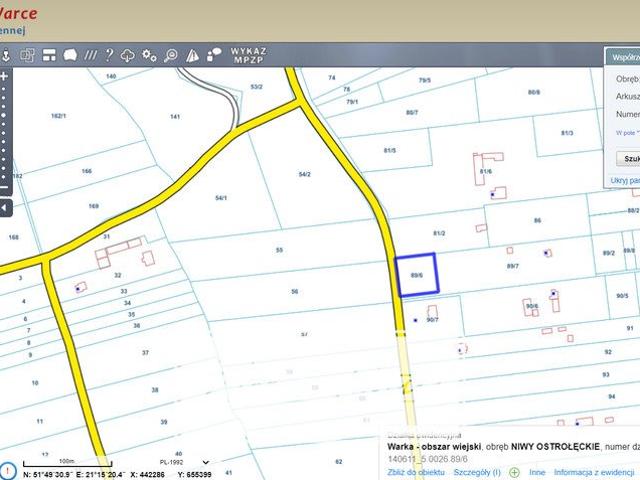Collapse the left side panel arrow

pyautogui.click(x=5, y=207)
